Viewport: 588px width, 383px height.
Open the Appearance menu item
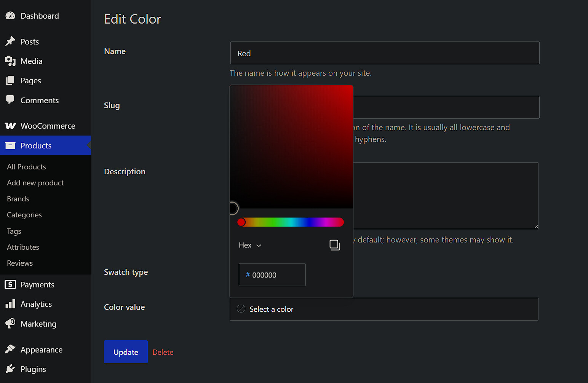[x=46, y=349]
